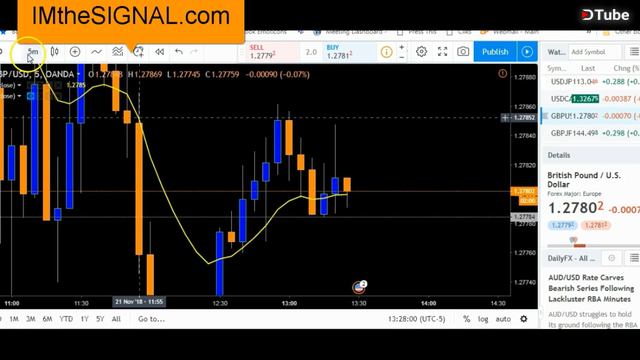The image size is (640, 360).
Task: Click the orange 1.27802 current price label
Action: click(x=523, y=191)
